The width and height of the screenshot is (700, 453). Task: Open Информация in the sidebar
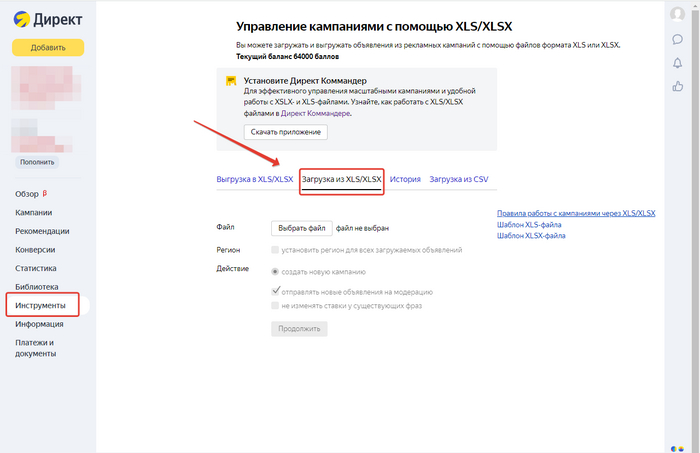39,324
